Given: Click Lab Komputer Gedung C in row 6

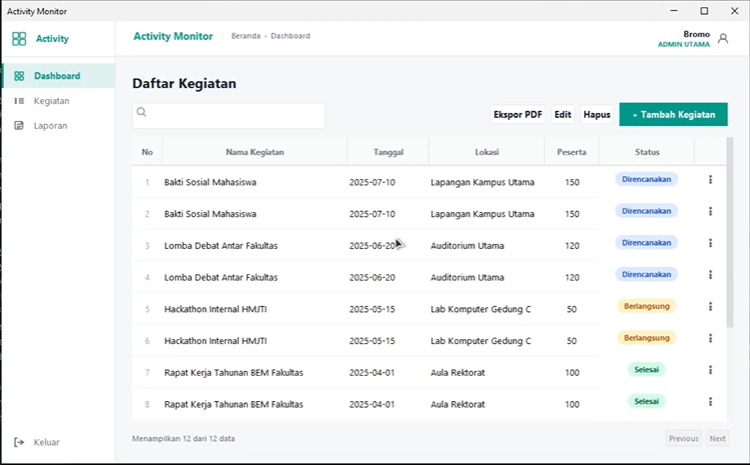Looking at the screenshot, I should pos(481,341).
